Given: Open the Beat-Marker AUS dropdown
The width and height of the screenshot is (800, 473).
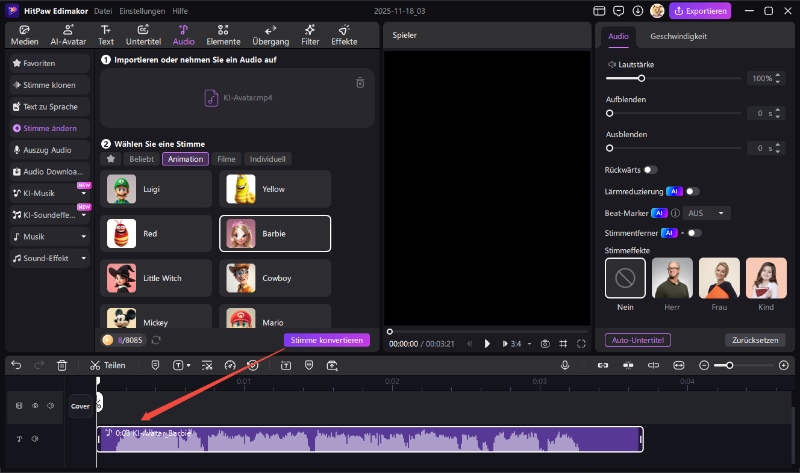Looking at the screenshot, I should pyautogui.click(x=707, y=213).
